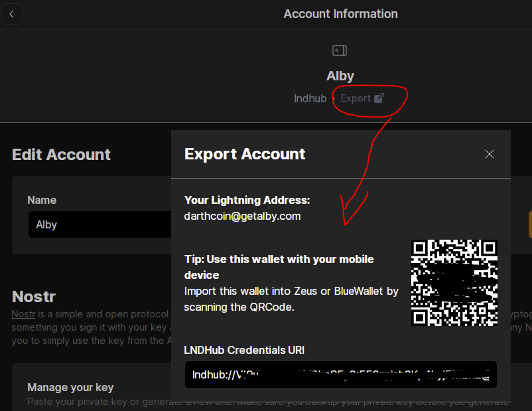Go back with the left chevron button
Viewport: 532px width, 411px height.
12,14
